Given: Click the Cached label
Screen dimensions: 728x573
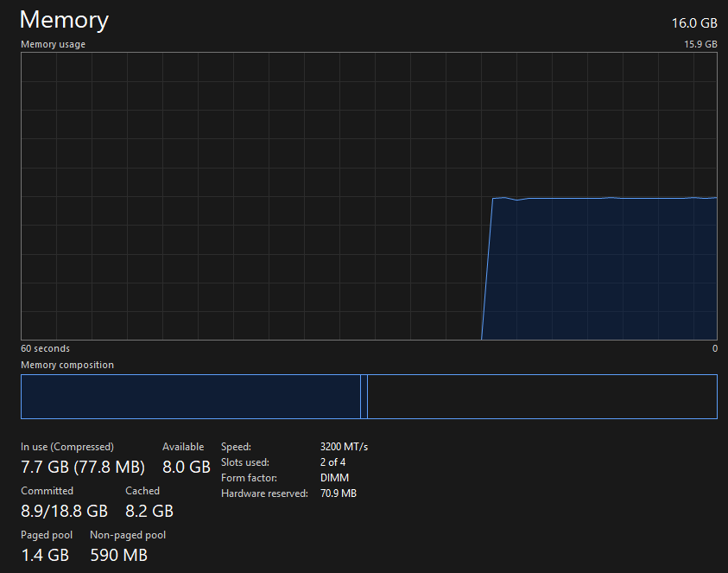Looking at the screenshot, I should 142,491.
